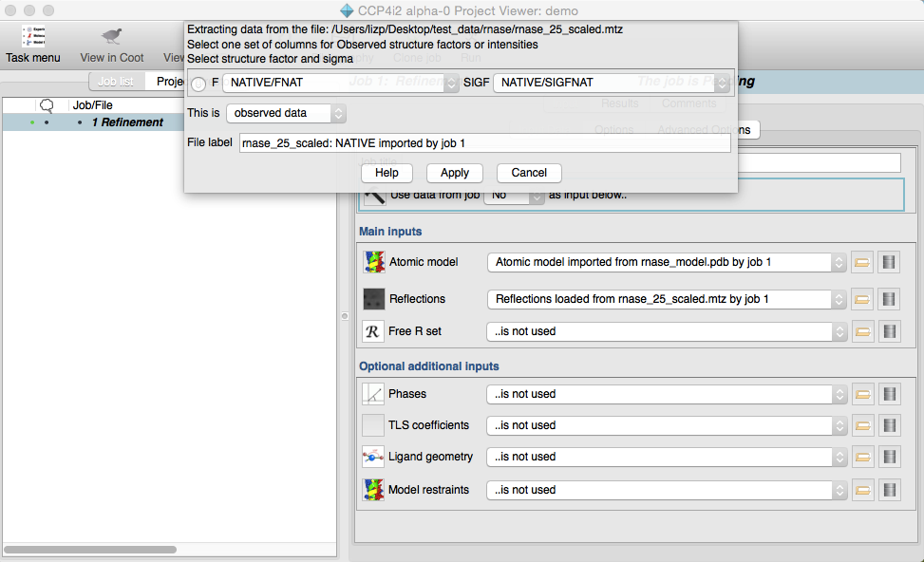Viewport: 924px width, 562px height.
Task: Click the Reflections data icon
Action: 373,299
